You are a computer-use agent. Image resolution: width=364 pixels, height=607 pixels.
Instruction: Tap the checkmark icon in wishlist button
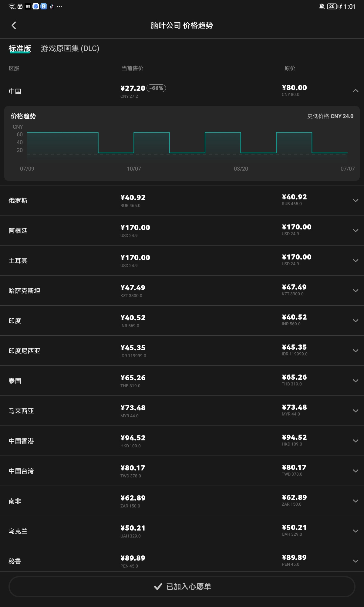pos(158,586)
